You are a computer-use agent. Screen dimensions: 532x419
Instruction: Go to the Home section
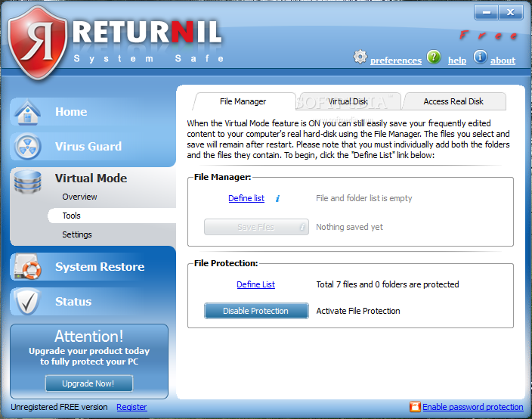coord(71,112)
